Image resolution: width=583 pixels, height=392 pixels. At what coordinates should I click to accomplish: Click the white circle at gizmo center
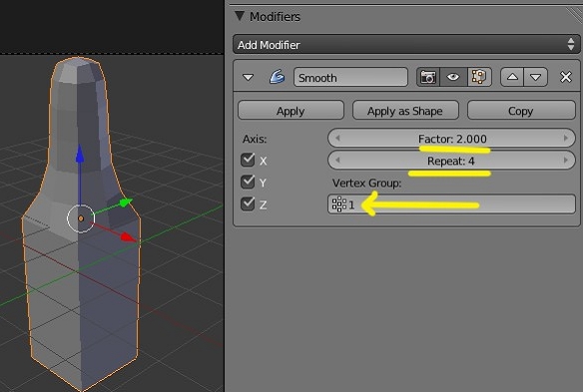pos(81,218)
